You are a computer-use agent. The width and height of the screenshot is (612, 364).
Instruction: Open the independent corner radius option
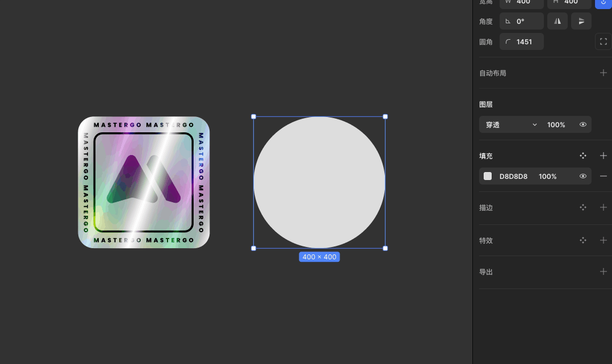[603, 41]
